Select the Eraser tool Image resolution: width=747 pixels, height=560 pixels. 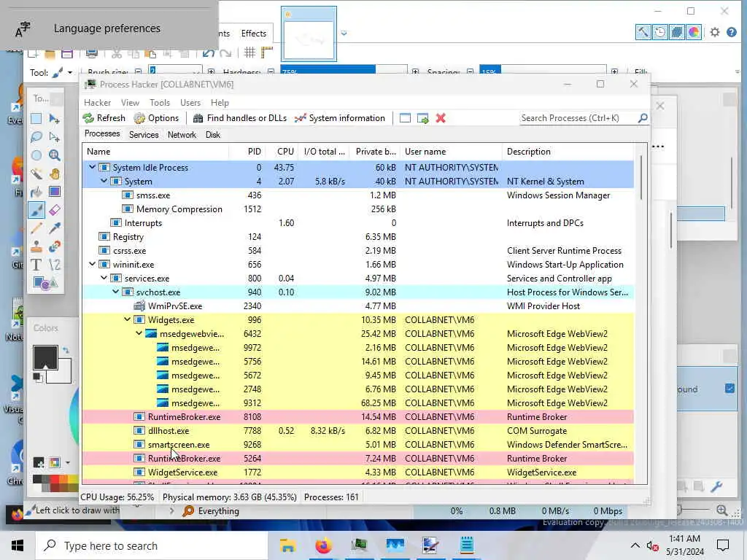54,210
